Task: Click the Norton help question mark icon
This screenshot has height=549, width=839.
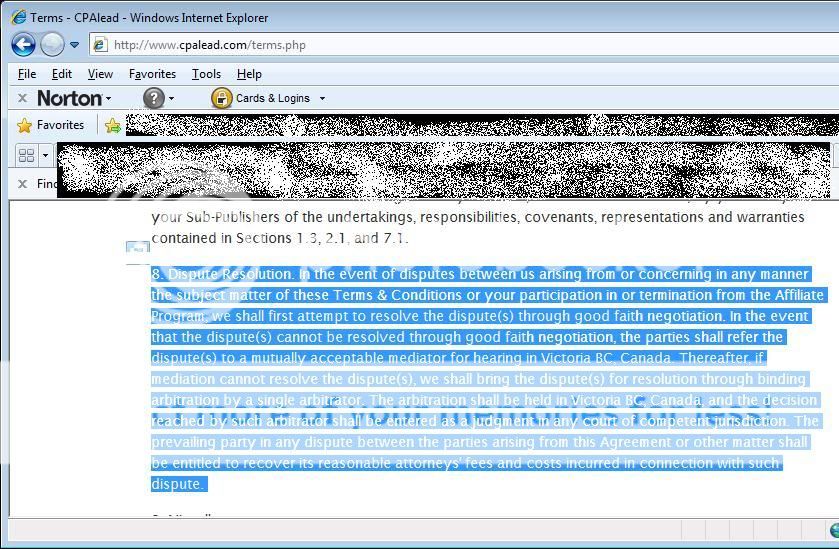Action: click(x=153, y=98)
